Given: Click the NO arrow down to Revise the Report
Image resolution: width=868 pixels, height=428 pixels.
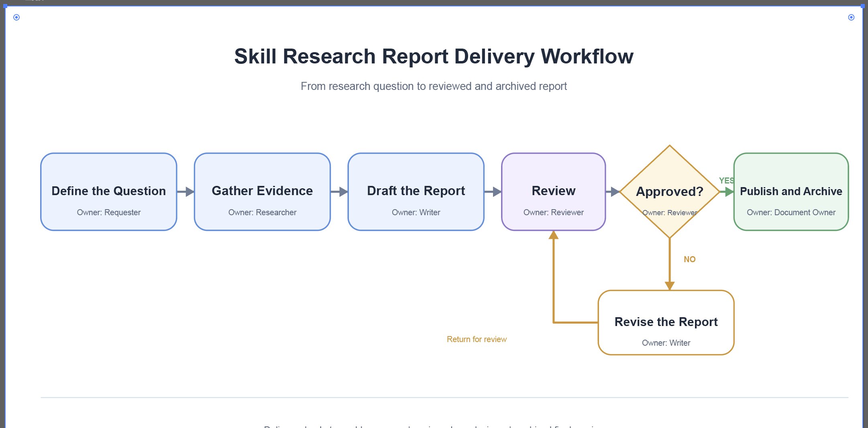Looking at the screenshot, I should [x=670, y=264].
